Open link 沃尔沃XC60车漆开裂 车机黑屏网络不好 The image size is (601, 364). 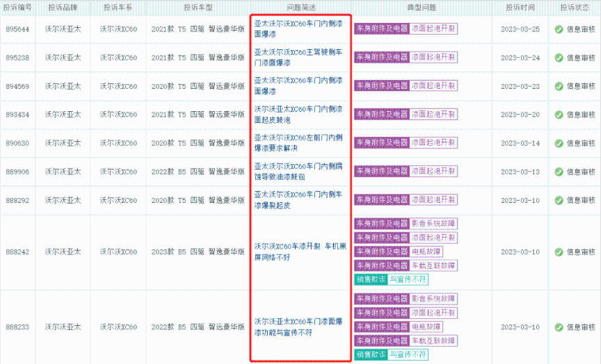(x=300, y=251)
